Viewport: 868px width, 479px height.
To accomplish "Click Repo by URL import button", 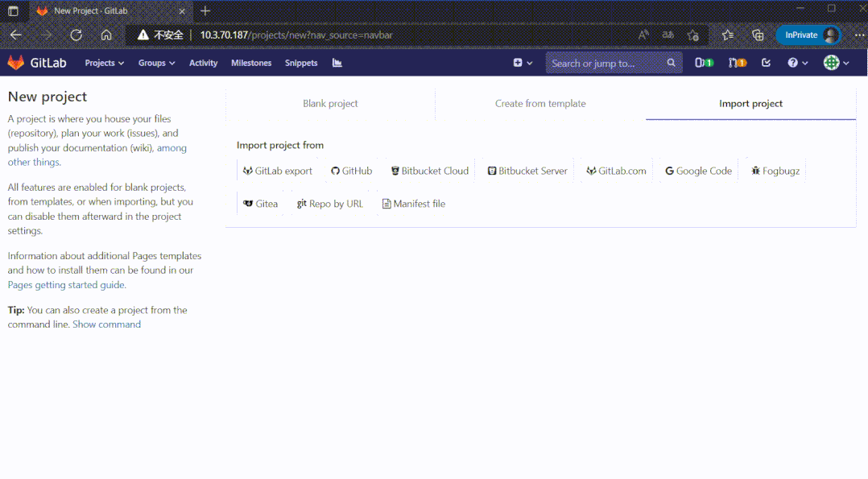I will (x=330, y=204).
